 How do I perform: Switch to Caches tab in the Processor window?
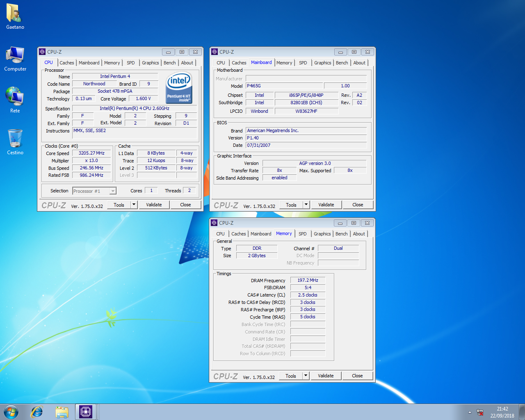pos(67,63)
